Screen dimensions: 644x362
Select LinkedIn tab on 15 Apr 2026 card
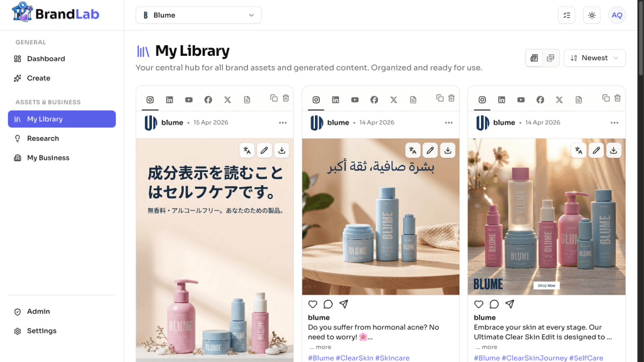[170, 100]
